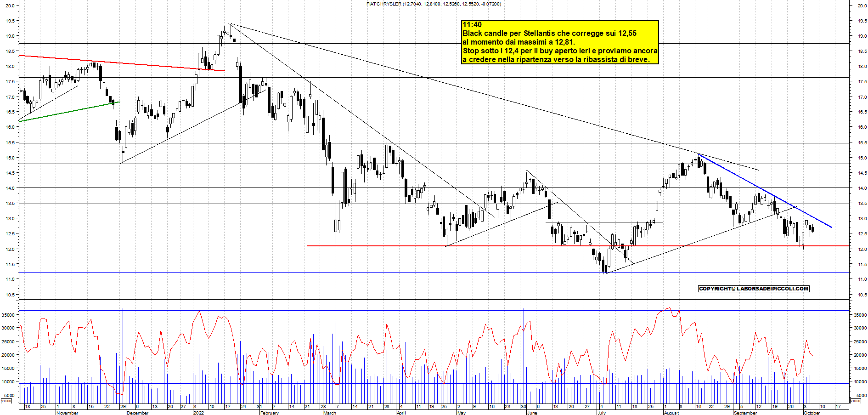Click the 'Black candle per Stellantis' comment line
This screenshot has height=415, width=868.
coord(549,33)
